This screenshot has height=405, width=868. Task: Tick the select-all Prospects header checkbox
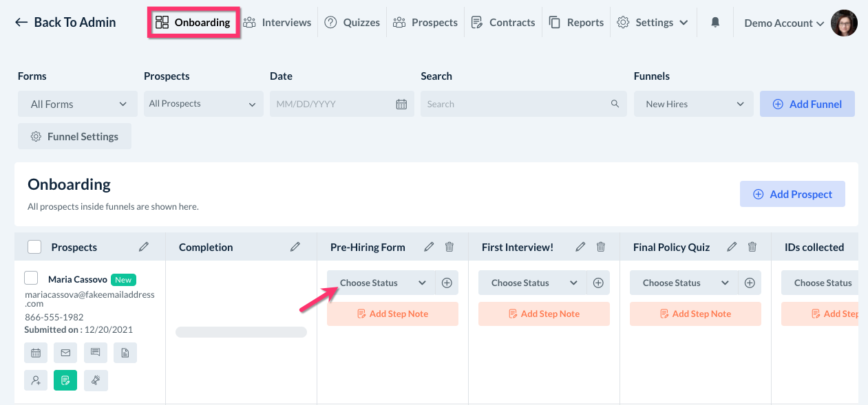[x=34, y=247]
